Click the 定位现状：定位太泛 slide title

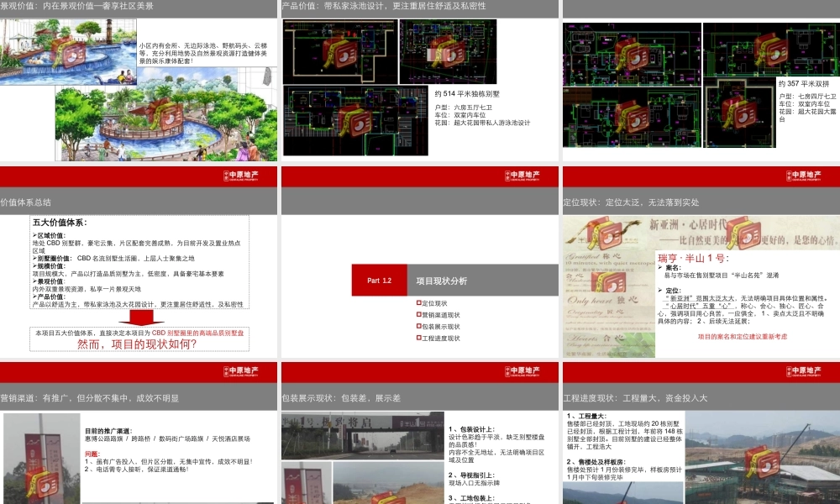click(631, 202)
